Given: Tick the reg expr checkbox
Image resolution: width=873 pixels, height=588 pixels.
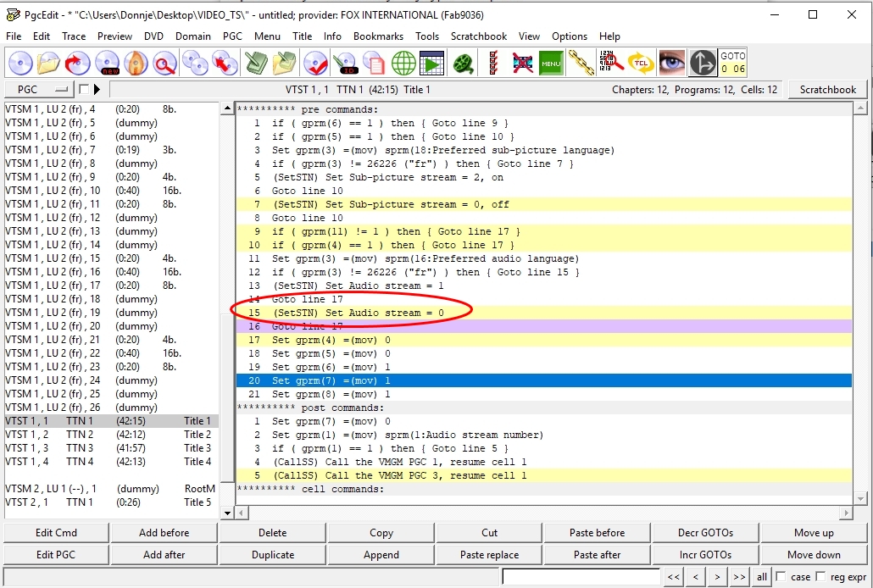Looking at the screenshot, I should (x=820, y=577).
